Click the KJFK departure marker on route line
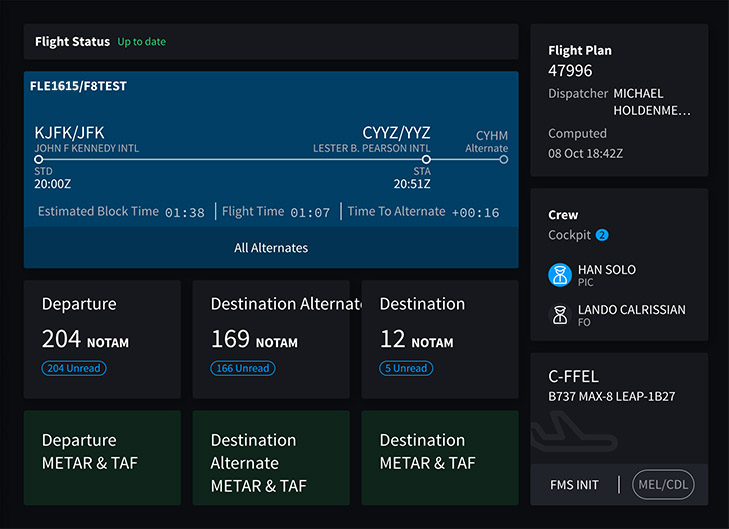 [38, 159]
